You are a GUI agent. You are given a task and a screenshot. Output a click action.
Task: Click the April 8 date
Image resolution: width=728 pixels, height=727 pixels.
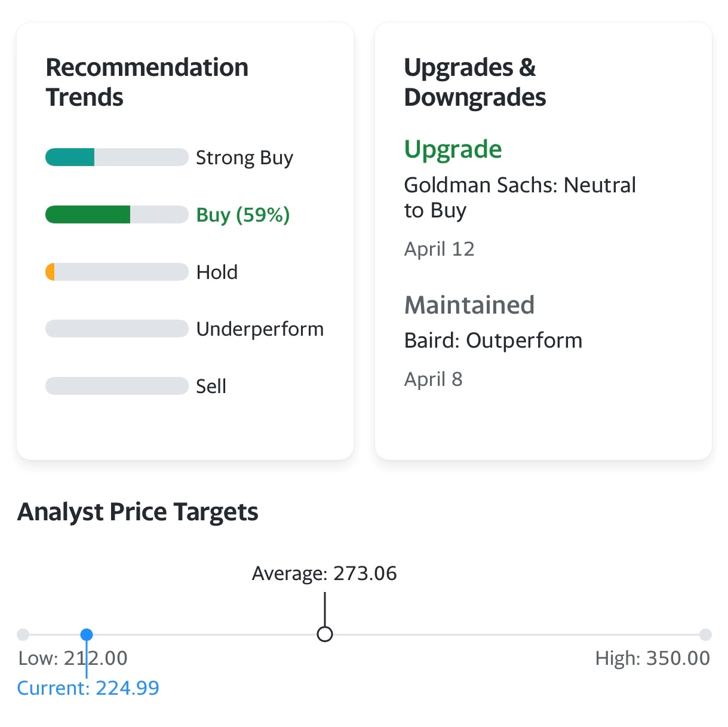pyautogui.click(x=433, y=379)
